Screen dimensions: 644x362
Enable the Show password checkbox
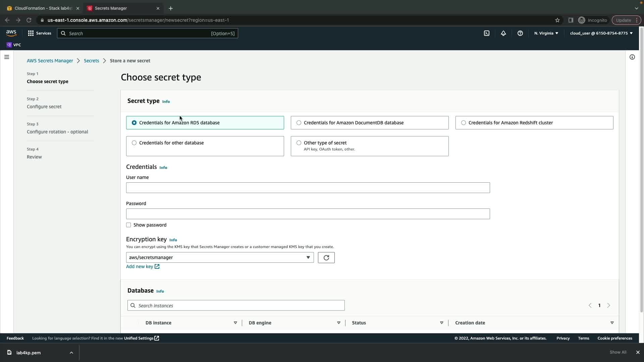(x=128, y=225)
